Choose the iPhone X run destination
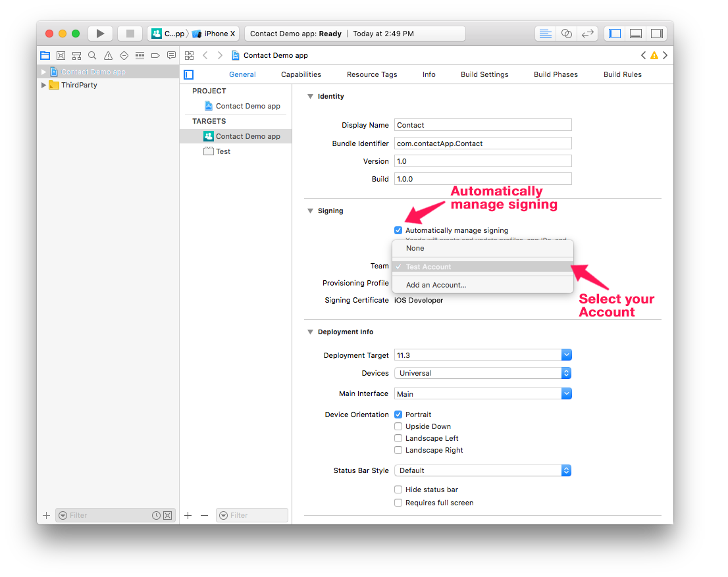This screenshot has height=577, width=728. [214, 34]
